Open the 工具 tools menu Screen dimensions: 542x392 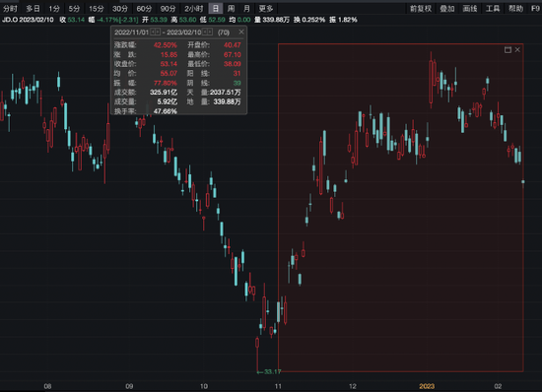point(493,9)
